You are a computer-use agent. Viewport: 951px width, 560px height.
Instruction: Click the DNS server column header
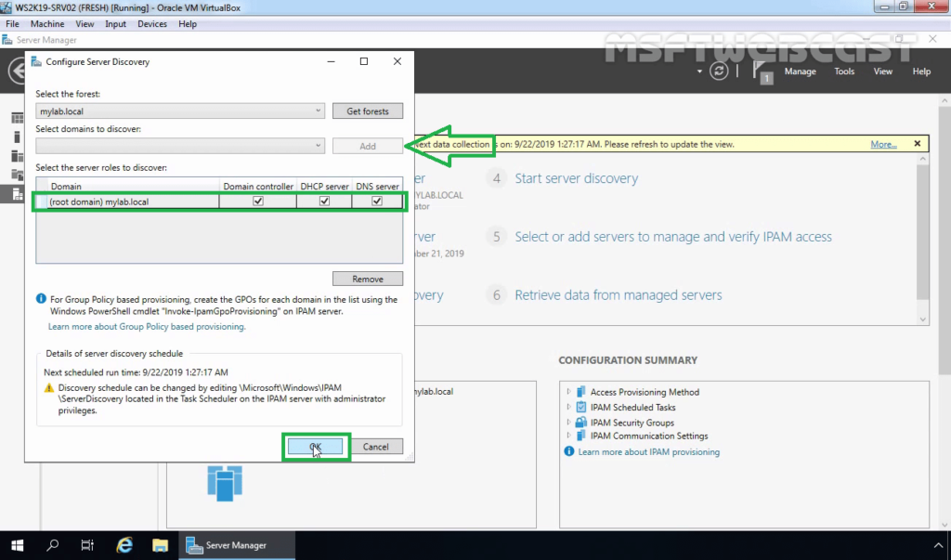coord(377,187)
